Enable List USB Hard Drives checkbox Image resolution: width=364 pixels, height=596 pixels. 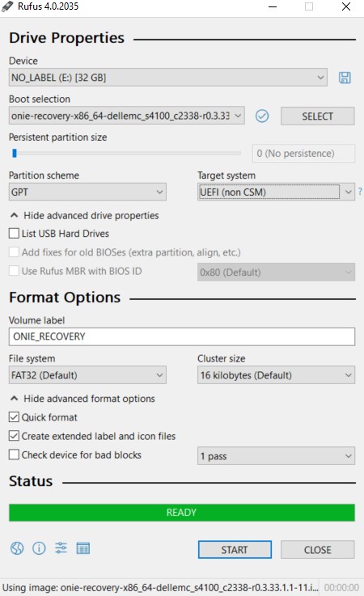pyautogui.click(x=14, y=233)
